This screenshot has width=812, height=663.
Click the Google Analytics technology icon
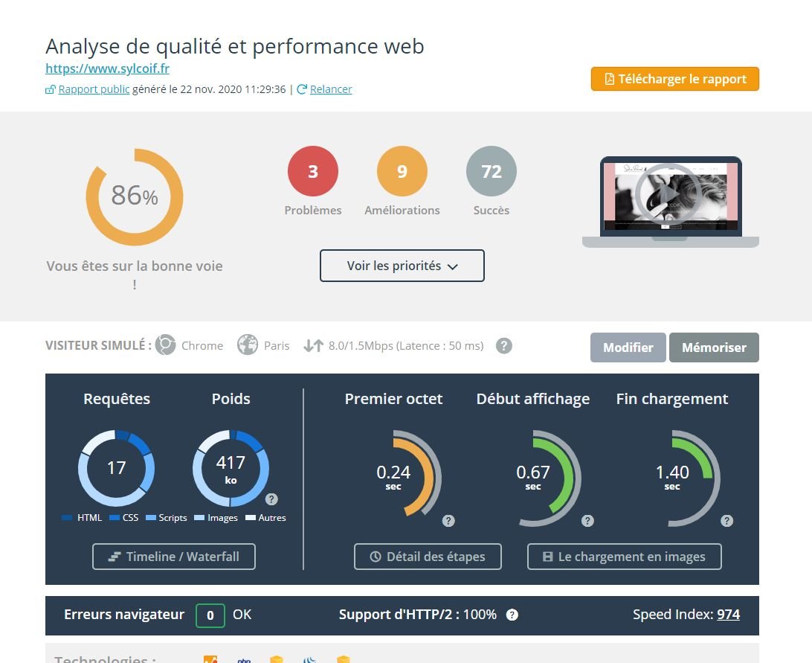(210, 659)
